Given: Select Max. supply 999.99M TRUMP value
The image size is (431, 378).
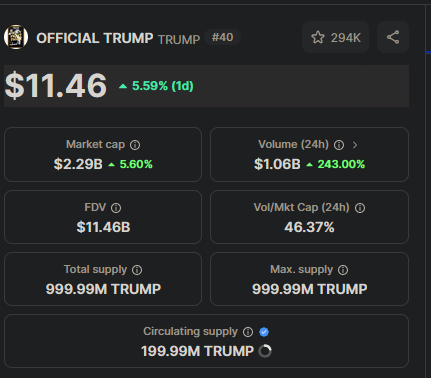Looking at the screenshot, I should (x=310, y=289).
